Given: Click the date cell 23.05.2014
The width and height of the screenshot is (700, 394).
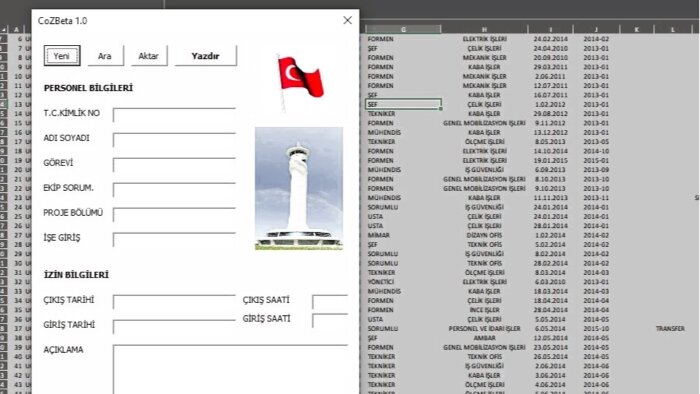Looking at the screenshot, I should (x=550, y=347).
